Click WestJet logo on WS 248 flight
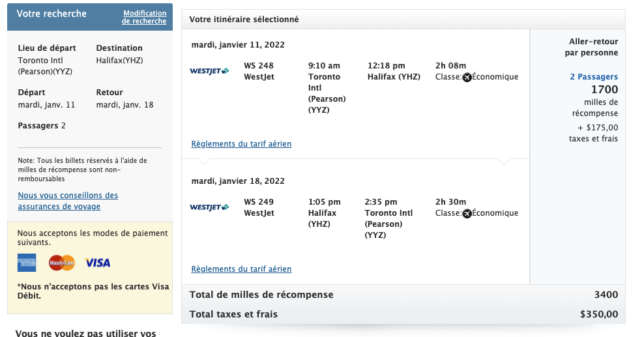The image size is (644, 337). [x=209, y=71]
